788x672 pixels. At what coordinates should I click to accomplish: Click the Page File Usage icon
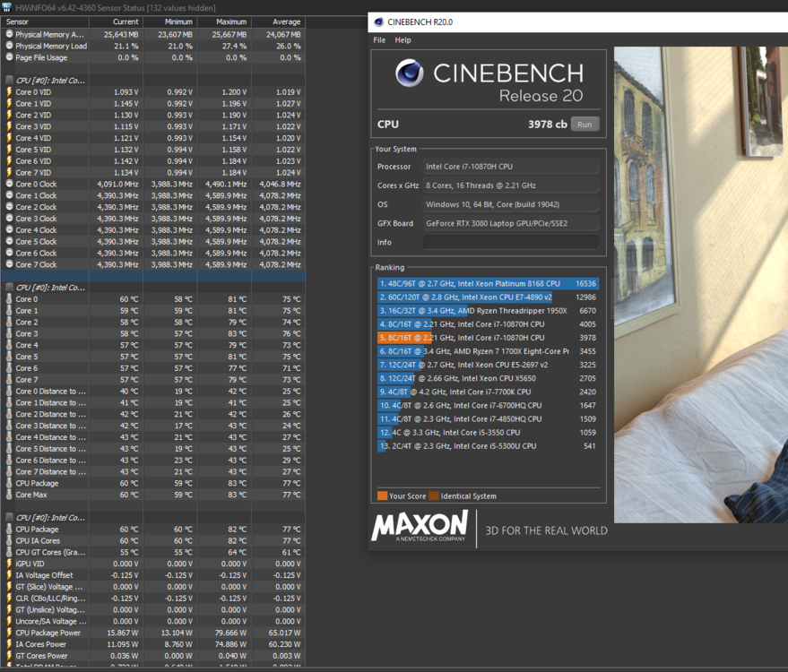pyautogui.click(x=9, y=57)
